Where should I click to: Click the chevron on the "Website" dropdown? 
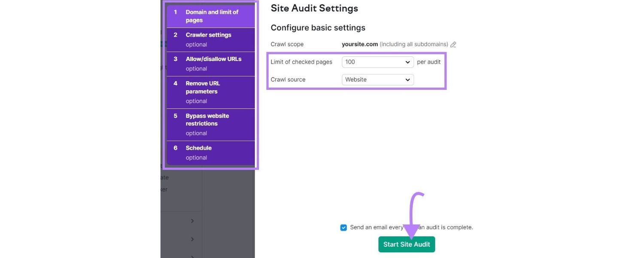tap(407, 80)
